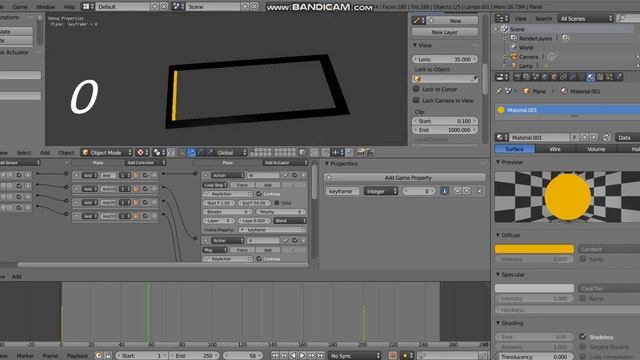
Task: Open the World properties tab icon
Action: [545, 77]
